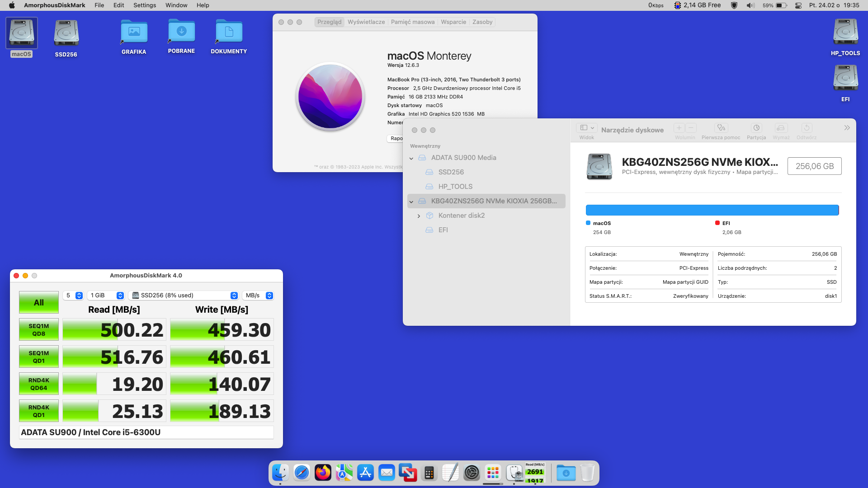Image resolution: width=868 pixels, height=488 pixels.
Task: Open Firefox in the Dock
Action: [x=323, y=473]
